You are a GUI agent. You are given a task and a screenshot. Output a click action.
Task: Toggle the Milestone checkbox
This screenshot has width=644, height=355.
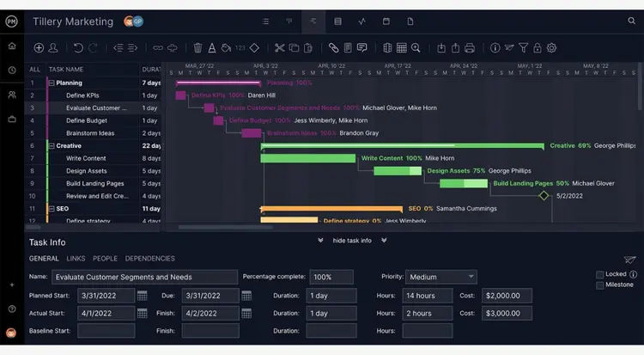[599, 285]
